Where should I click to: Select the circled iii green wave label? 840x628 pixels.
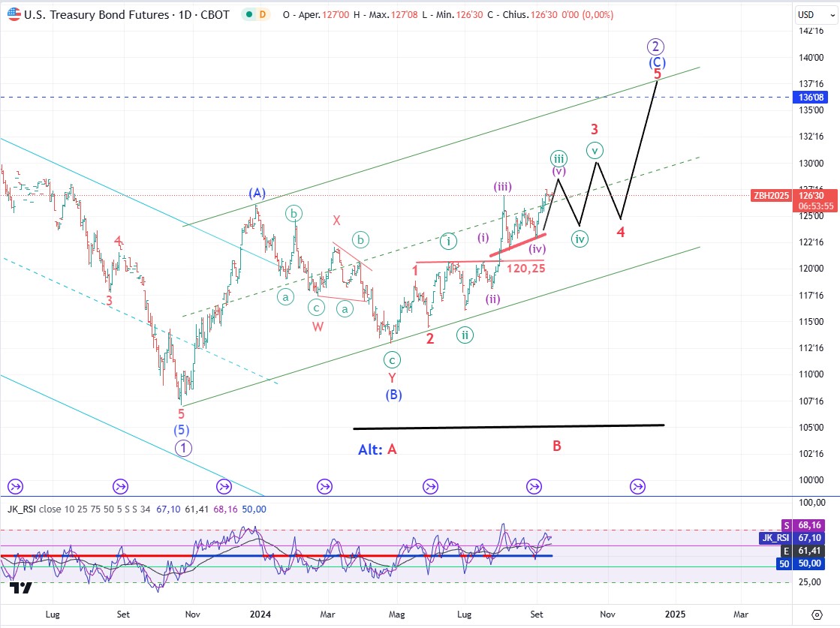click(558, 158)
